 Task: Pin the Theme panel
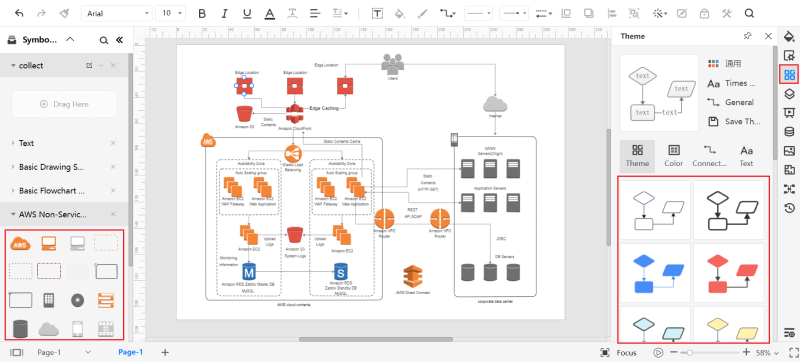[x=747, y=36]
